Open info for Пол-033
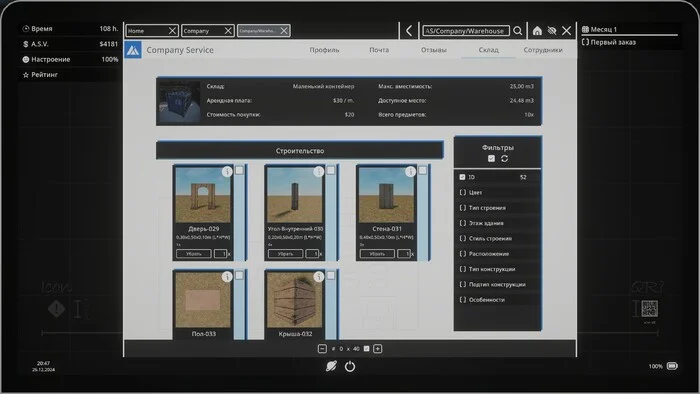 [x=227, y=277]
